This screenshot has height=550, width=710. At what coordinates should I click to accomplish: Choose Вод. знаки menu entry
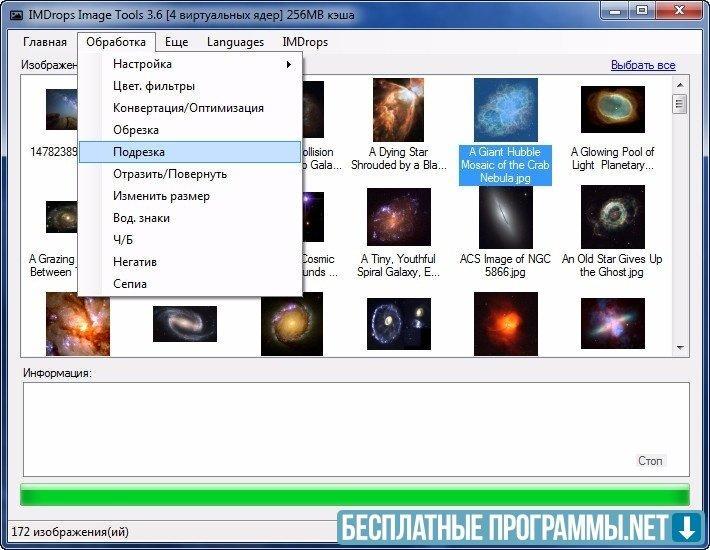pyautogui.click(x=190, y=218)
